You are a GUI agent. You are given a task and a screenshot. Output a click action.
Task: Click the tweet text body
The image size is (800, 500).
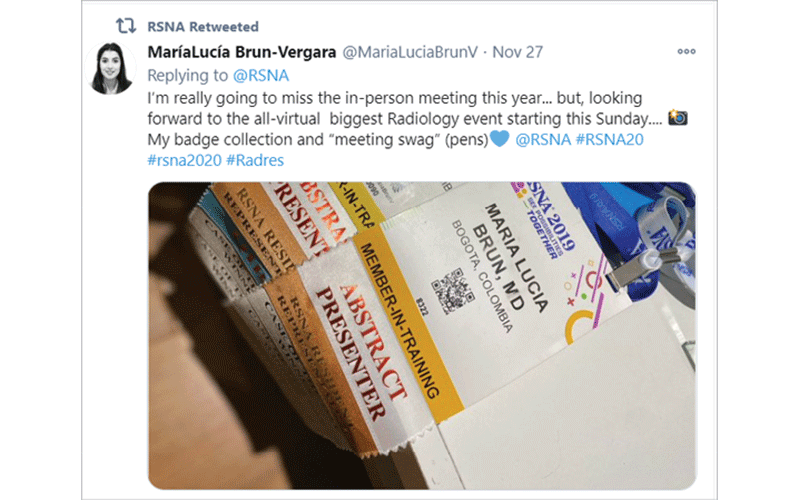[417, 129]
